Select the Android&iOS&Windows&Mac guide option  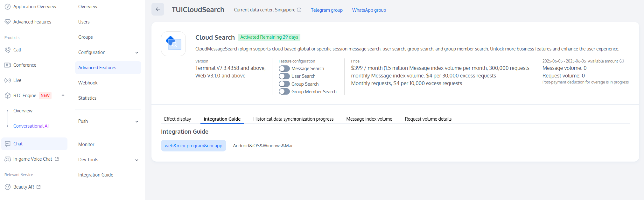(263, 146)
